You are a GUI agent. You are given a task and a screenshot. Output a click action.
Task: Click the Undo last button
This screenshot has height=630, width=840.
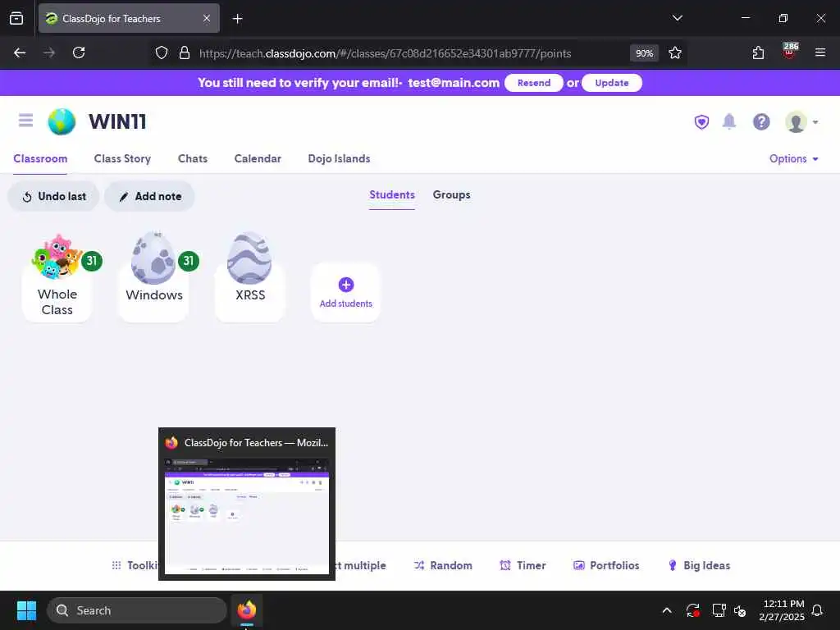[53, 197]
